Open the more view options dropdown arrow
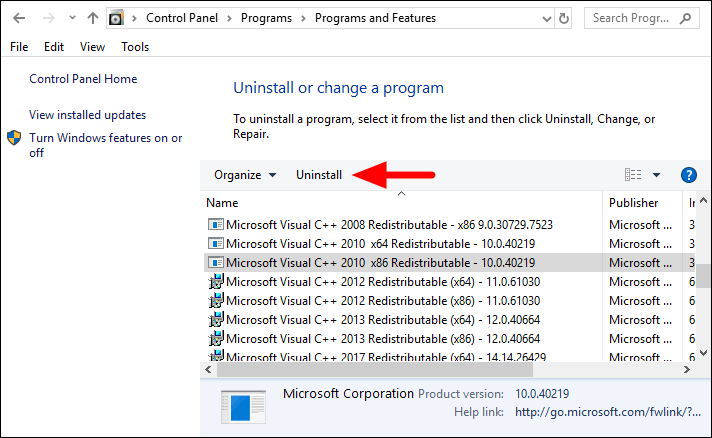Image resolution: width=712 pixels, height=438 pixels. pyautogui.click(x=656, y=175)
